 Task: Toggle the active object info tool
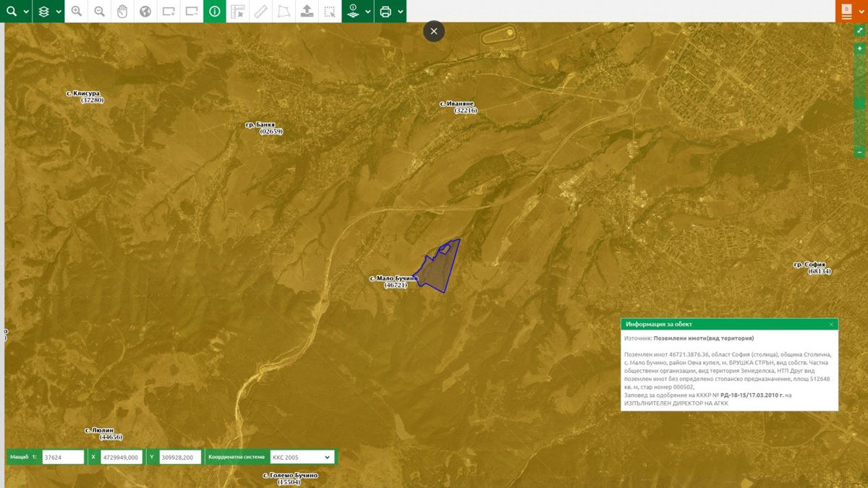(215, 12)
